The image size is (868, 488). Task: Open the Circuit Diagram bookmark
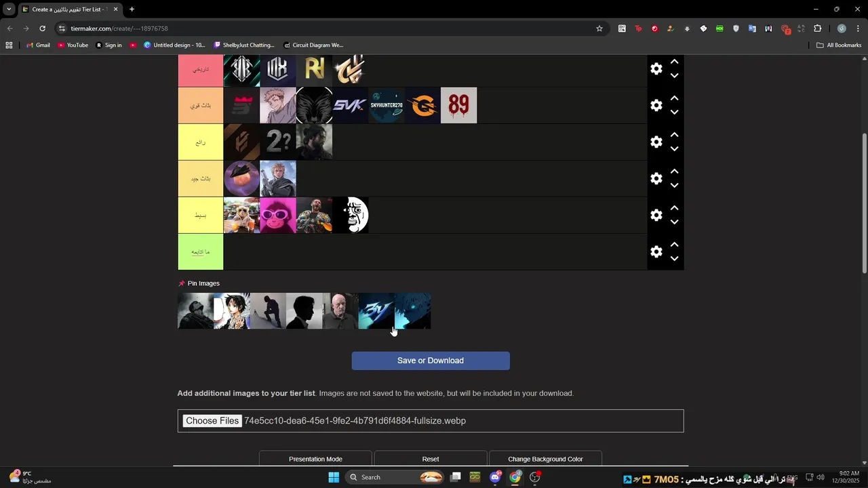(x=313, y=45)
